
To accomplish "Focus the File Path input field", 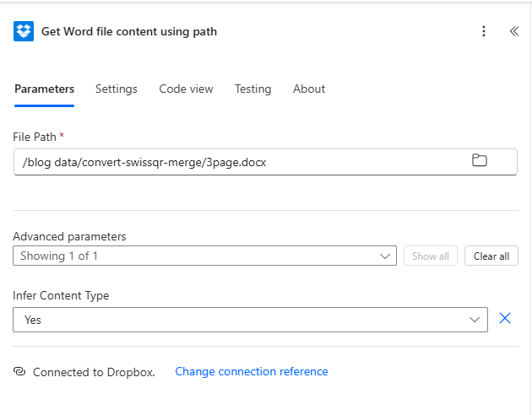I will coord(236,162).
